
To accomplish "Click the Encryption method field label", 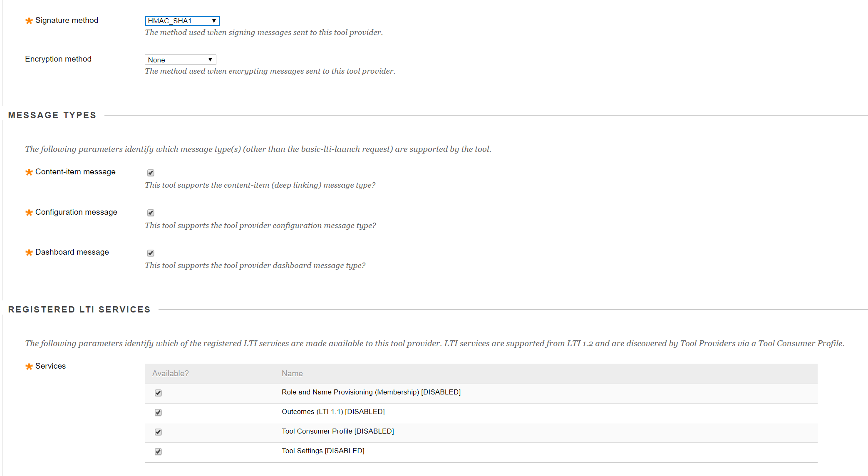I will pos(58,59).
